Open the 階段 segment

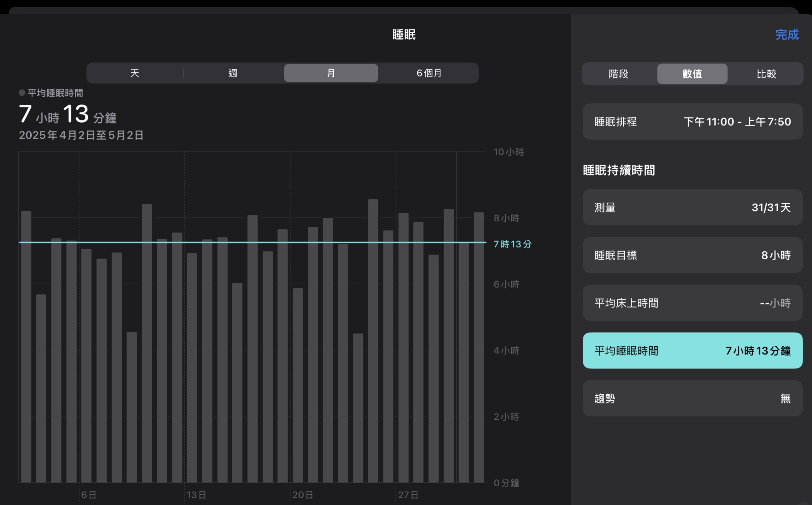click(x=619, y=73)
